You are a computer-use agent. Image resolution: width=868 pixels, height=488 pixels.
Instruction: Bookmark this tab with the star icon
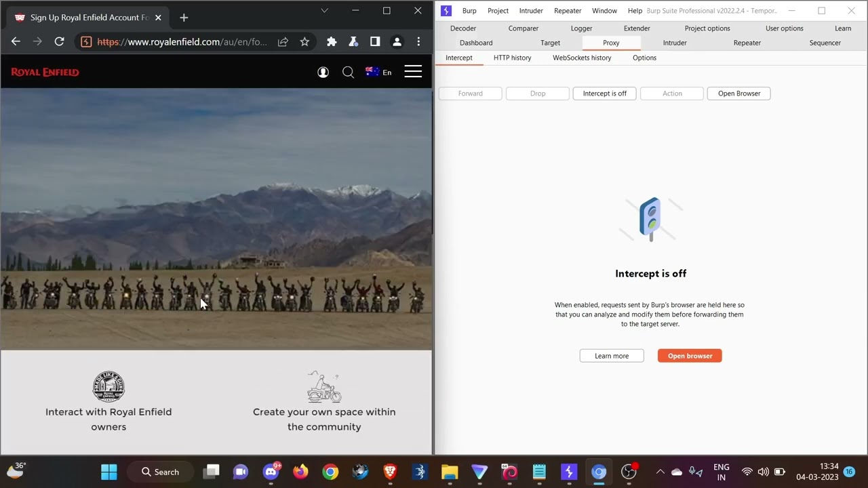coord(304,42)
